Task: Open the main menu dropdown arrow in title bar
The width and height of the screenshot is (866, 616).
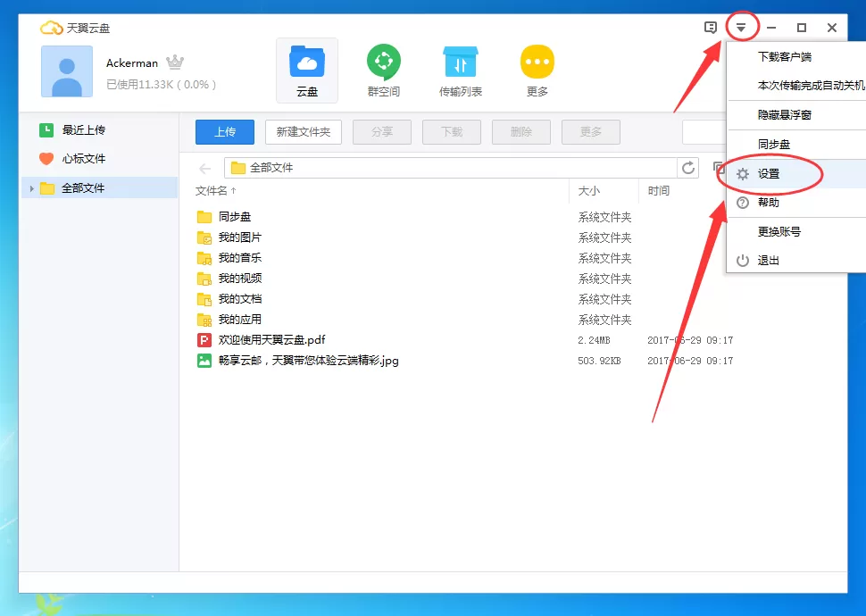Action: point(741,27)
